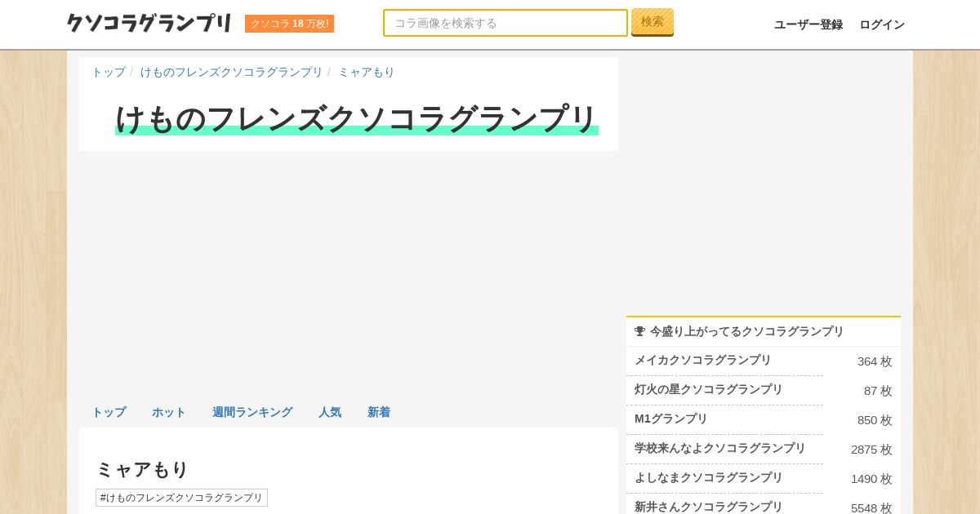Switch to the 週間ランキング tab

(x=252, y=412)
